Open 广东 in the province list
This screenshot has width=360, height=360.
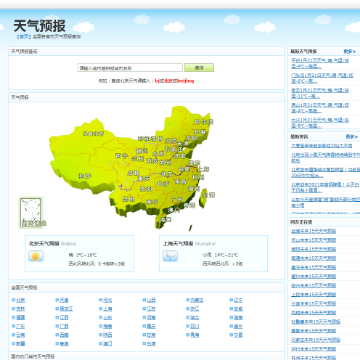pyautogui.click(x=20, y=326)
